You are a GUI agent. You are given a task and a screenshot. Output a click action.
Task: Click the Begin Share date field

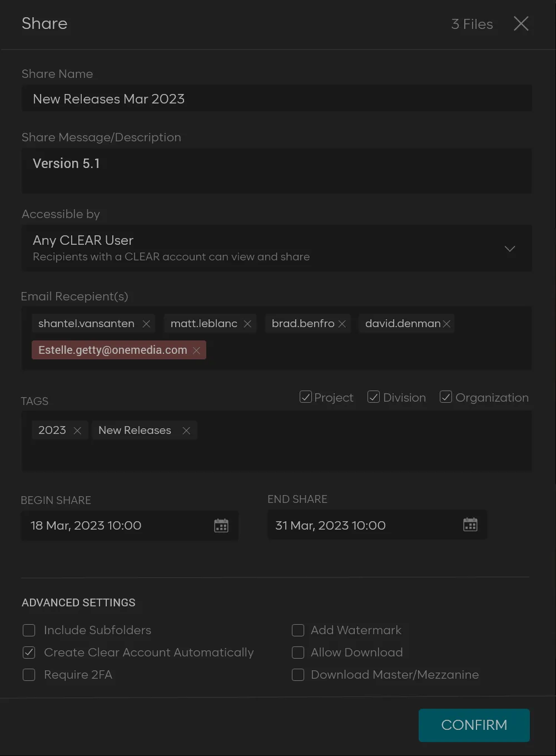130,526
